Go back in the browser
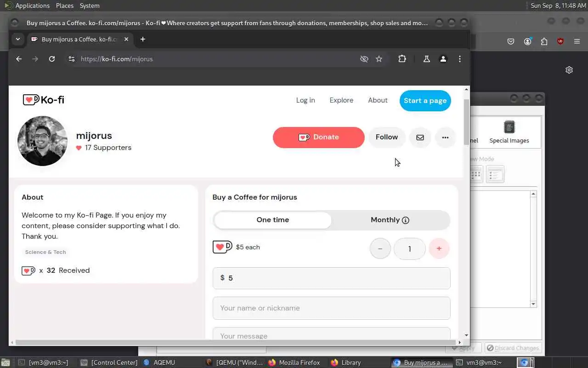The width and height of the screenshot is (588, 368). [19, 59]
